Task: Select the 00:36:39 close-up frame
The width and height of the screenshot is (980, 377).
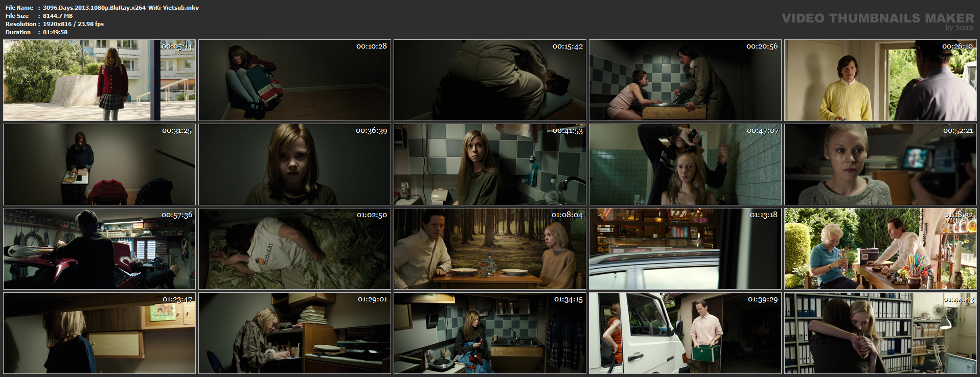Action: [x=294, y=164]
